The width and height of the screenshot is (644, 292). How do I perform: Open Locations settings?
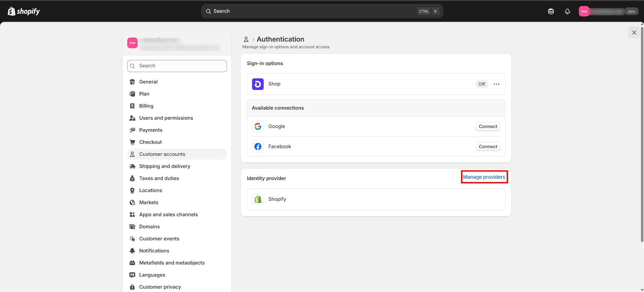pos(177,190)
